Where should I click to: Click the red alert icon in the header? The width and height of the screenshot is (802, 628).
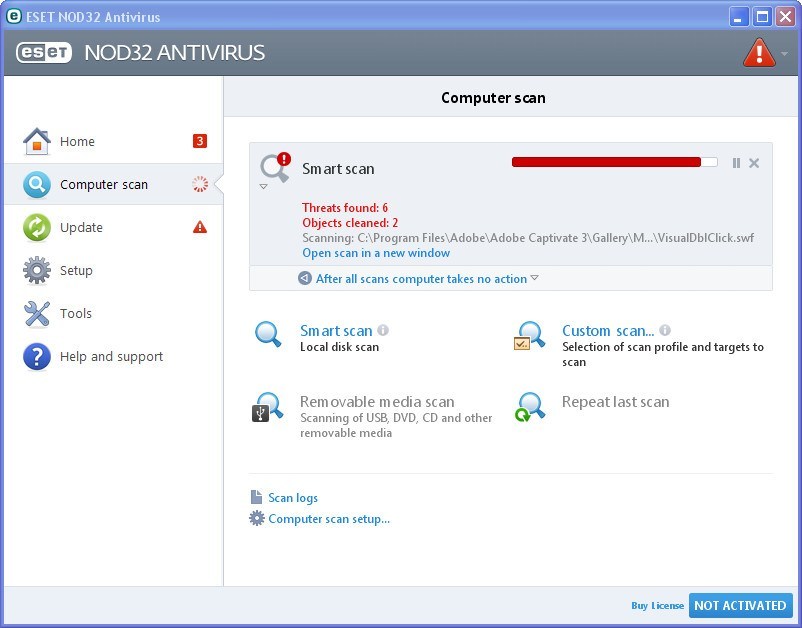pyautogui.click(x=759, y=52)
